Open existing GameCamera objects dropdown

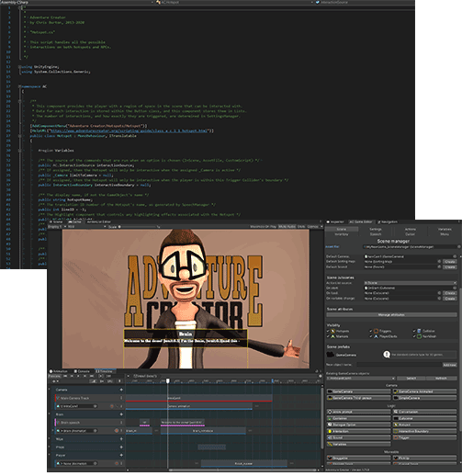[x=361, y=379]
